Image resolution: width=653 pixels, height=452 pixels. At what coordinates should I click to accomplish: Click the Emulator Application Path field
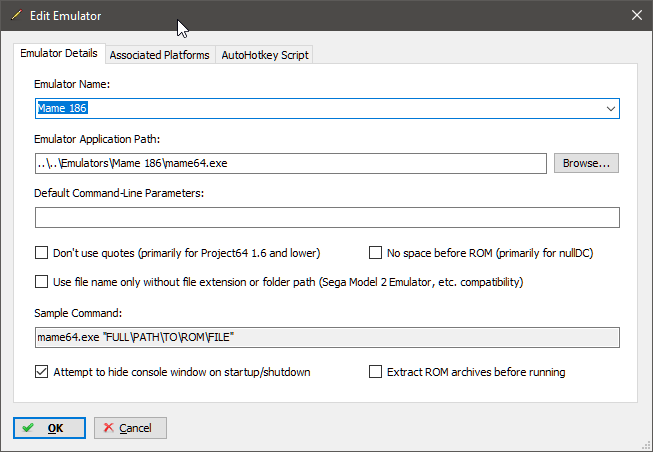click(x=290, y=163)
